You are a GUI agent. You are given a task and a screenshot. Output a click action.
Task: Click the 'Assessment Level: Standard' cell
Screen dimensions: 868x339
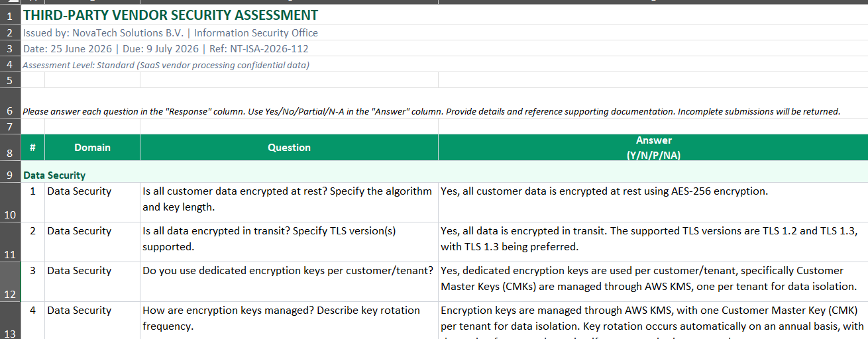[166, 65]
